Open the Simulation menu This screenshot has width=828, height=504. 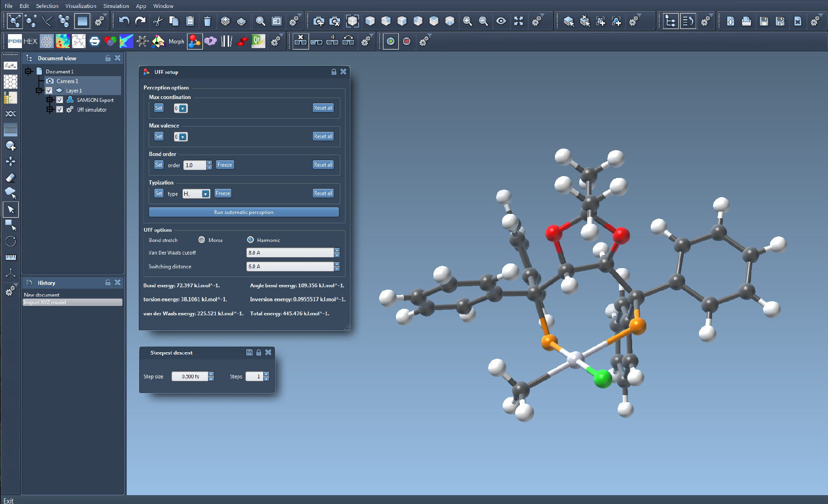[x=116, y=6]
